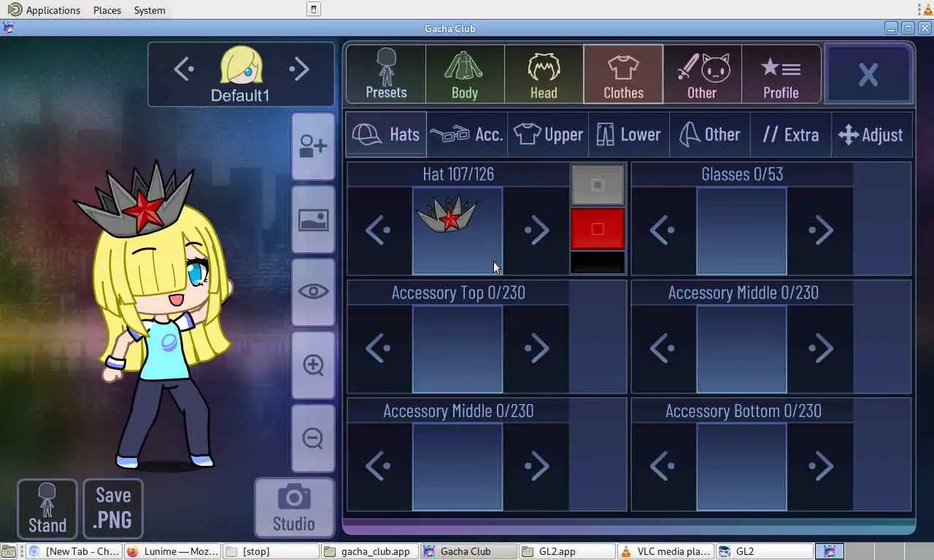The height and width of the screenshot is (560, 934).
Task: Go to previous Accessory Bottom
Action: coord(663,467)
